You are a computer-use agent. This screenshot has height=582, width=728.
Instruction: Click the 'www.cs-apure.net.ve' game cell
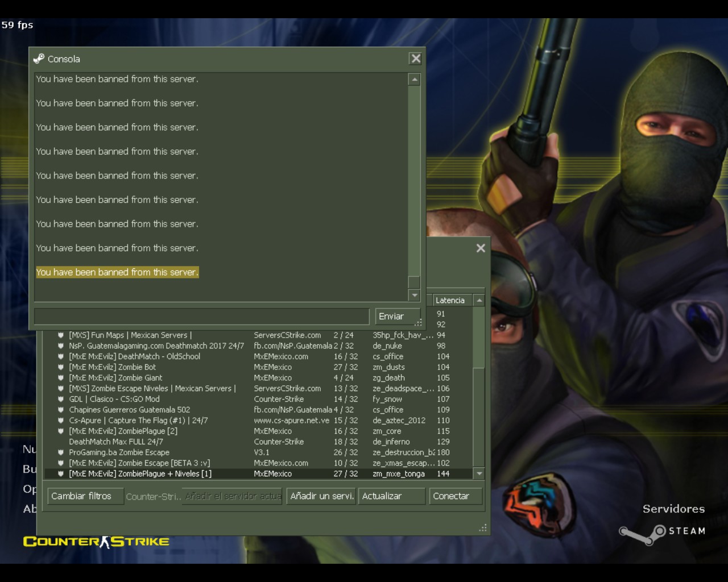point(292,421)
